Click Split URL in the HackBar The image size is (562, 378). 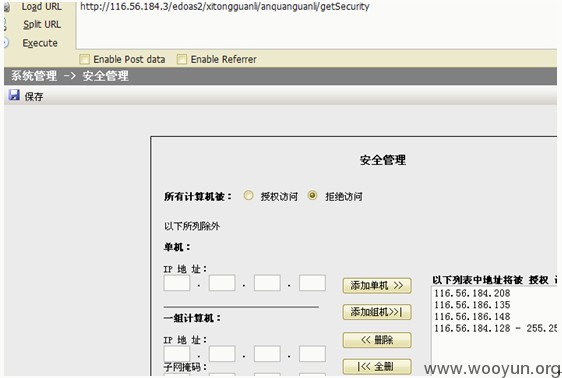(x=42, y=24)
